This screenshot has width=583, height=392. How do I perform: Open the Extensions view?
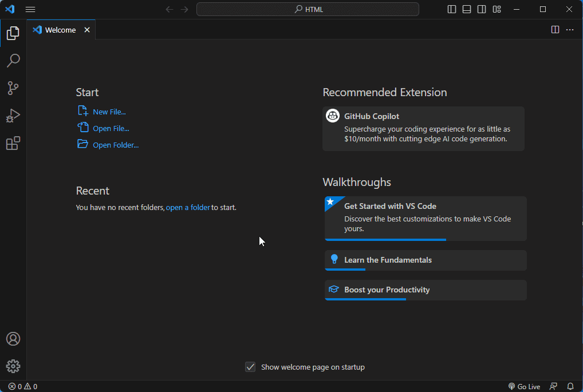13,143
